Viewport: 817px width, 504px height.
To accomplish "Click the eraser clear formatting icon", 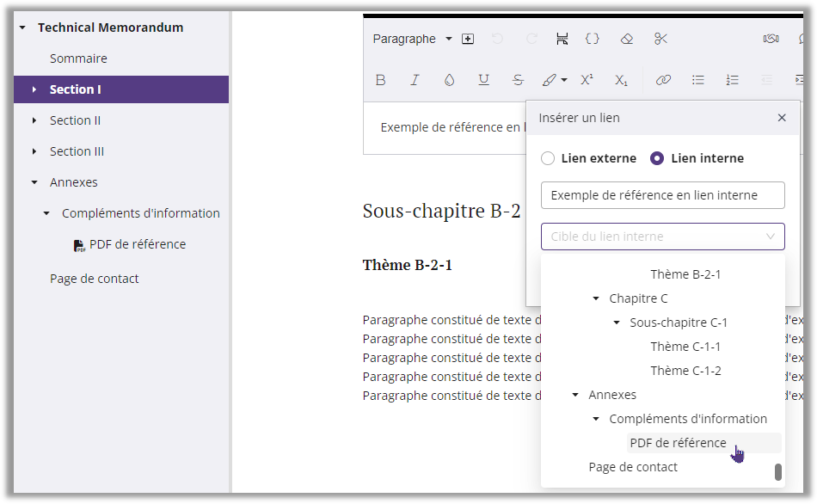I will pos(627,39).
